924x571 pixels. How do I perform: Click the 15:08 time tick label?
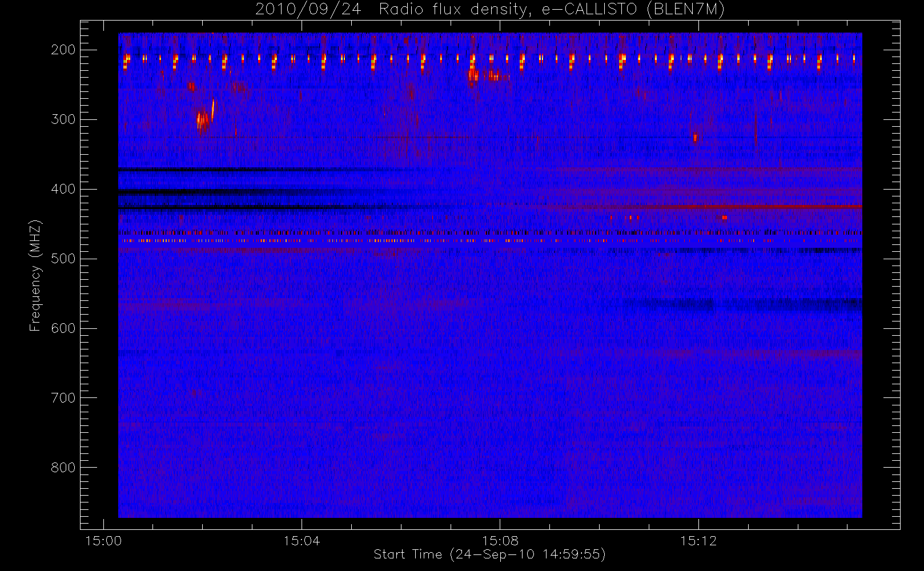(500, 541)
